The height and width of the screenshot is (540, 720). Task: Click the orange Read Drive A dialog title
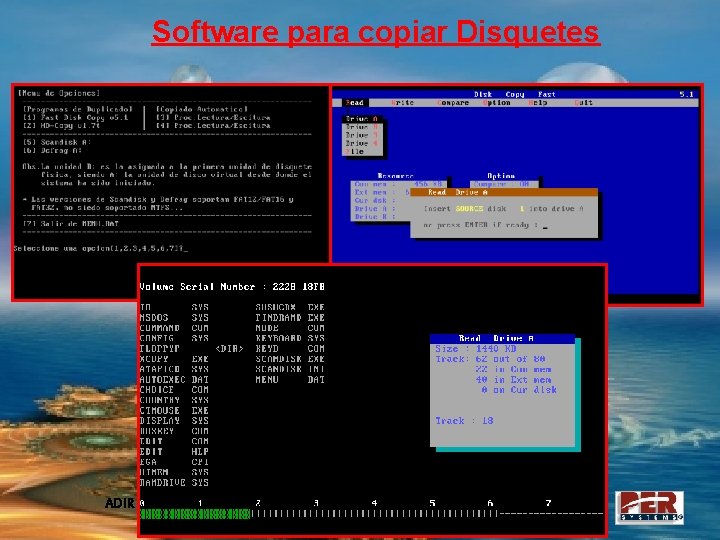[x=504, y=192]
